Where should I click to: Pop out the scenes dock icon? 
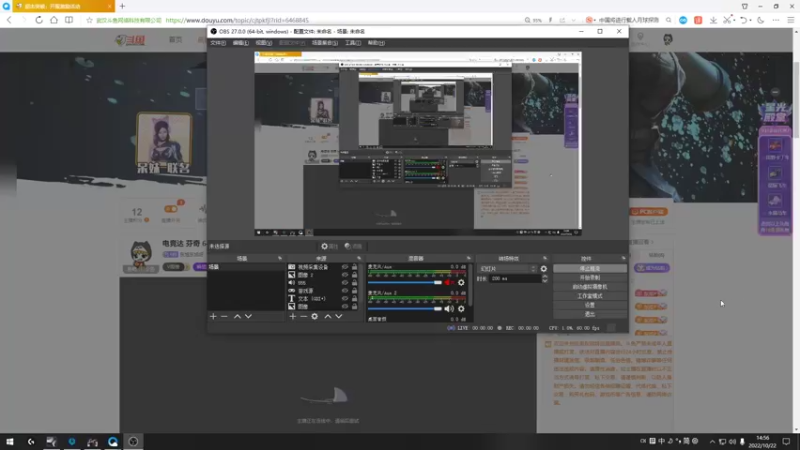pos(280,259)
